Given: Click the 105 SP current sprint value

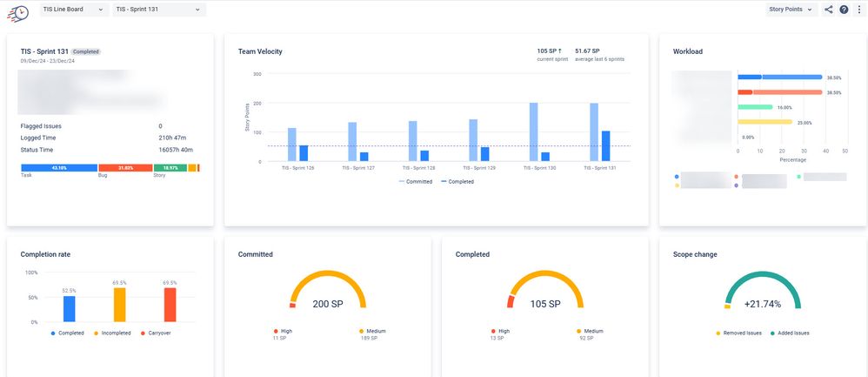Looking at the screenshot, I should coord(549,51).
